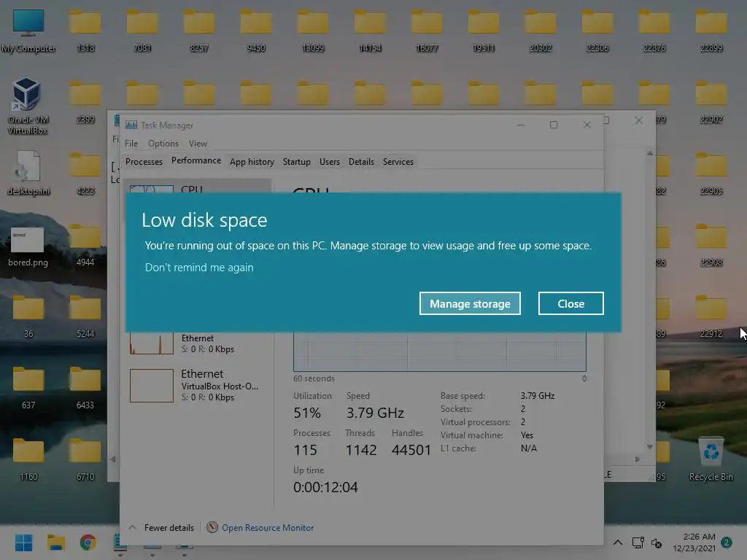The height and width of the screenshot is (560, 747).
Task: Open the Processes tab in Task Manager
Action: 144,161
